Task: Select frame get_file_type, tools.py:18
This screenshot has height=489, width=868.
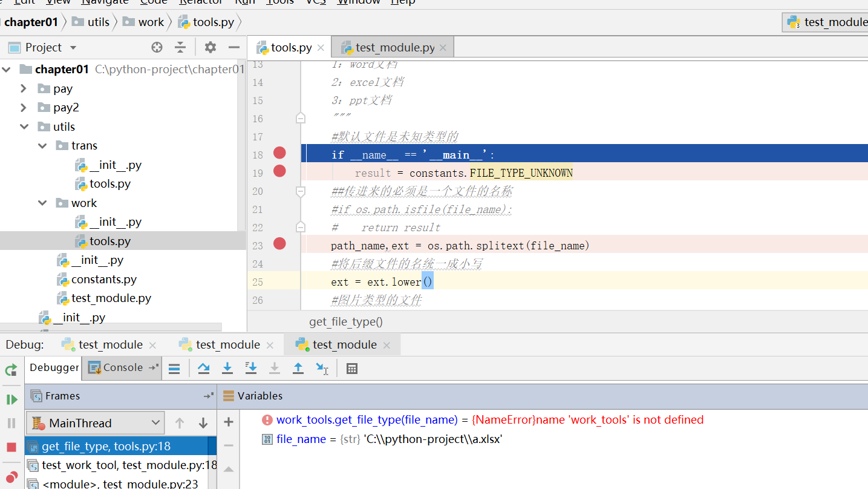Action: pyautogui.click(x=116, y=447)
